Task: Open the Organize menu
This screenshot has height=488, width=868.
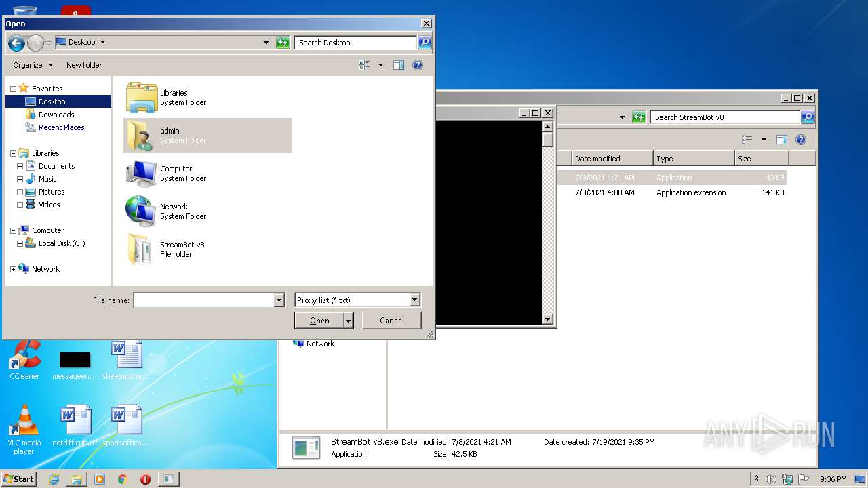Action: 33,65
